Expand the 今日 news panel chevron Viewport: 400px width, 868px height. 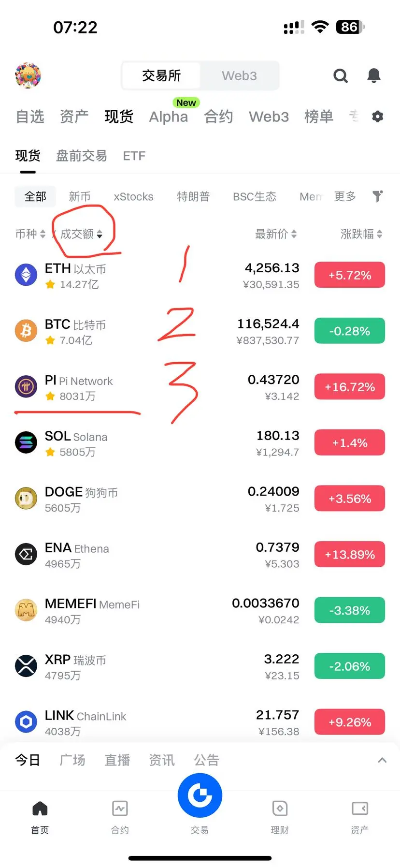click(382, 760)
